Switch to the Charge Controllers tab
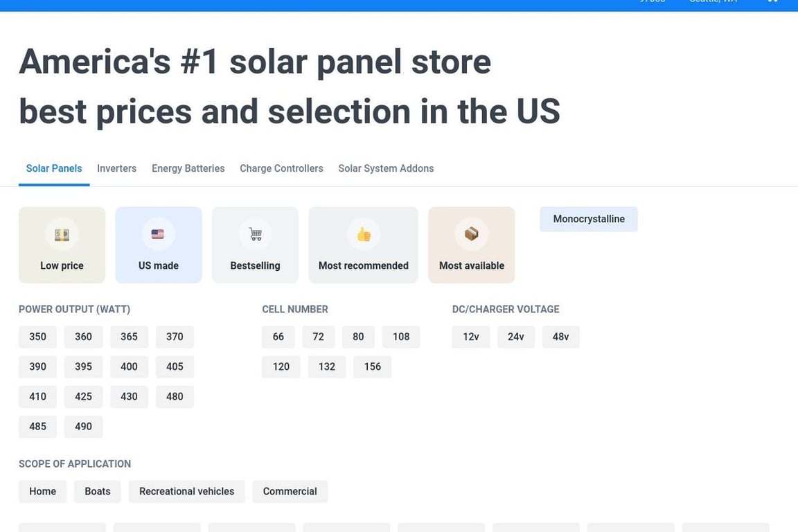Image resolution: width=798 pixels, height=532 pixels. (x=281, y=168)
